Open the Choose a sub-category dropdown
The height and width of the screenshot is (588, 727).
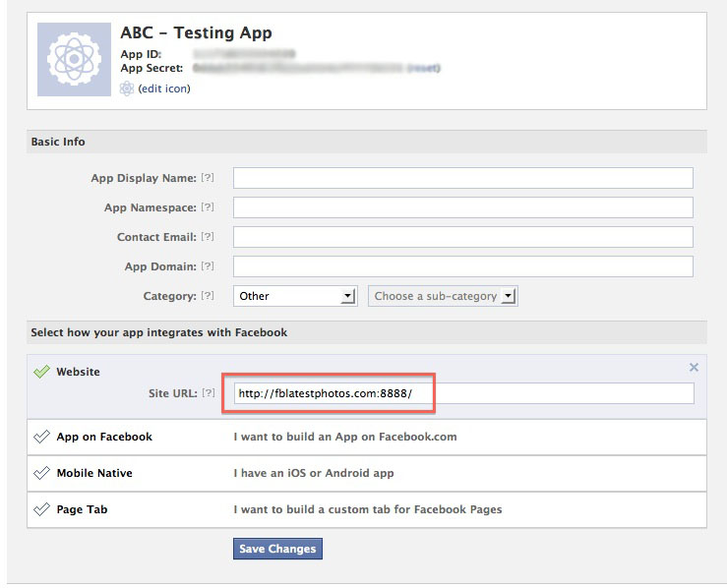click(443, 296)
